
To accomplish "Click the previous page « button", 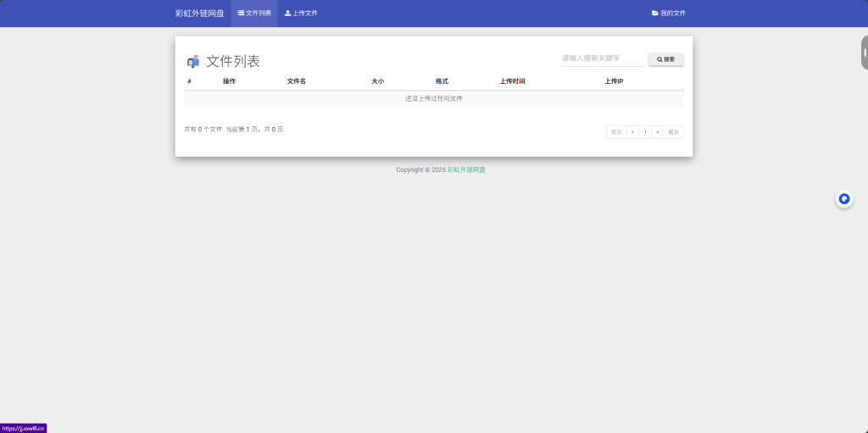I will tap(632, 132).
